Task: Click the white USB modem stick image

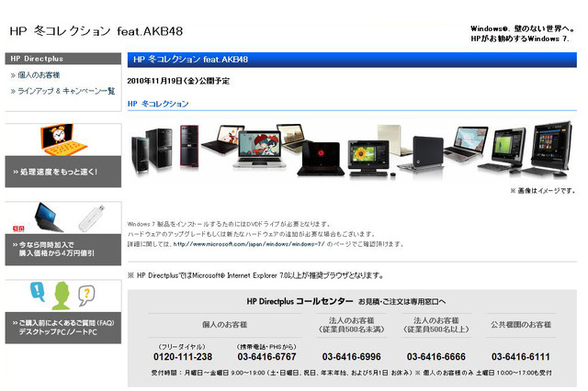Action: click(x=92, y=218)
